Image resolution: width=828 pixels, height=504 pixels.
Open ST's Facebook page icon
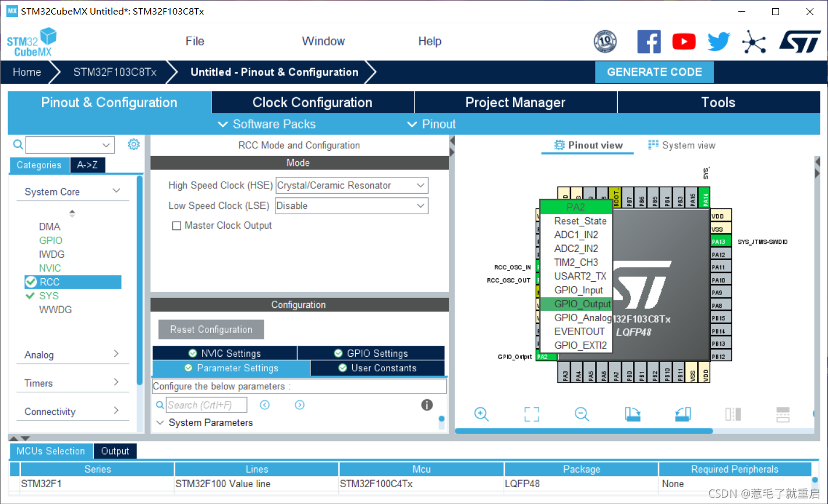tap(649, 41)
